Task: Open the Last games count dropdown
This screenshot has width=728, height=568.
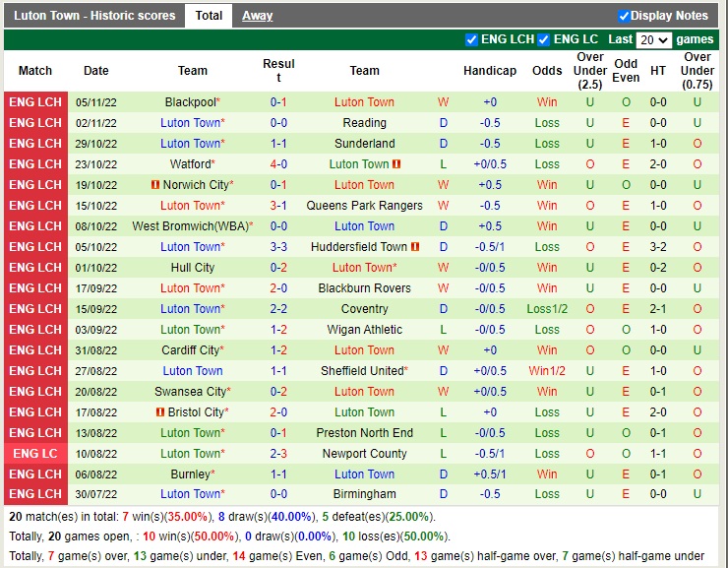Action: [x=653, y=40]
